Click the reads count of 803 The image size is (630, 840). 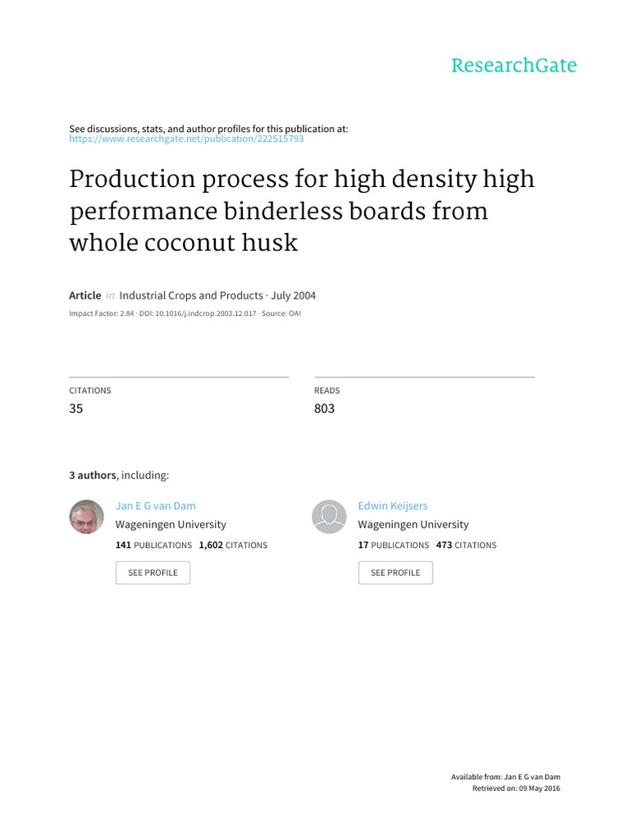coord(324,409)
